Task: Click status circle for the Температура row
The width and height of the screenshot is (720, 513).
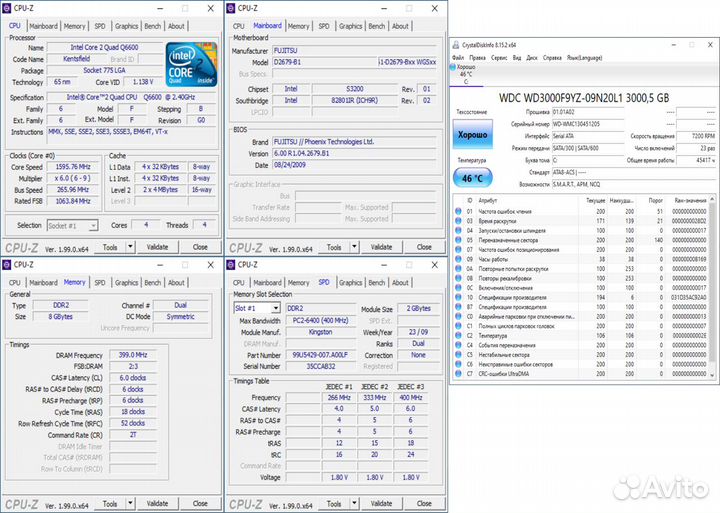Action: pos(458,336)
